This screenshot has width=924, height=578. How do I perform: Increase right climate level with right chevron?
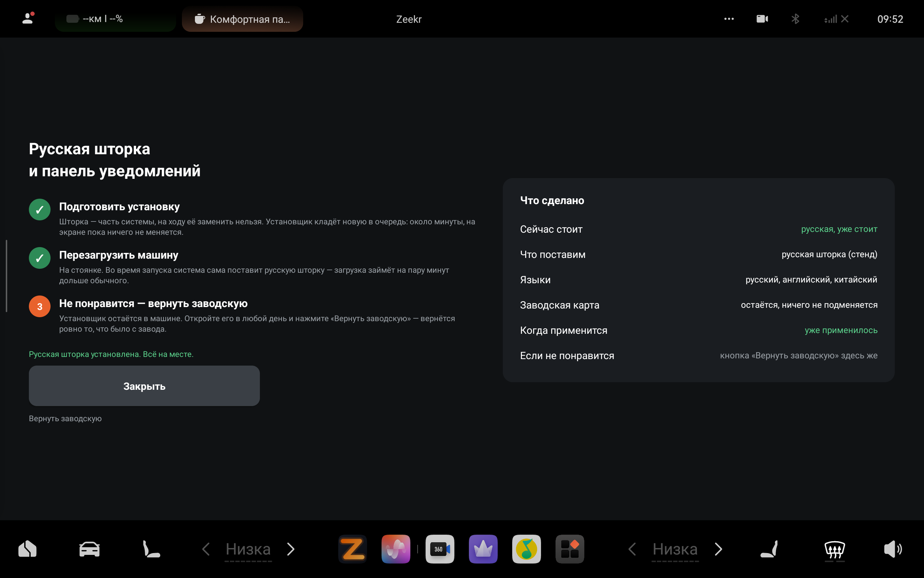tap(718, 549)
